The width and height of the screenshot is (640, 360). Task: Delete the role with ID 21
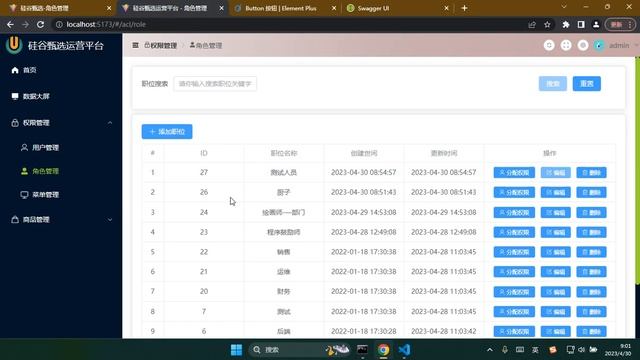point(591,272)
